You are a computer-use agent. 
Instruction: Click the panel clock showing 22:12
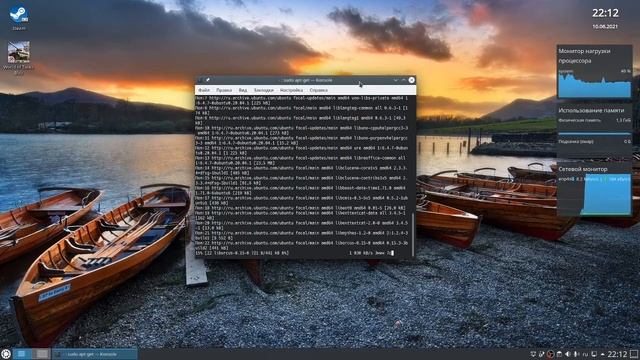tap(617, 354)
